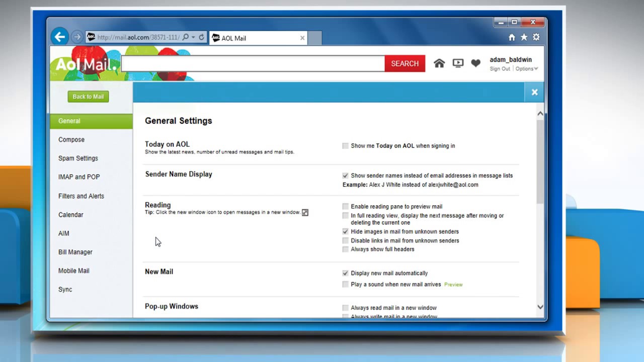Click the red SEARCH button
This screenshot has height=362, width=644.
coord(405,63)
